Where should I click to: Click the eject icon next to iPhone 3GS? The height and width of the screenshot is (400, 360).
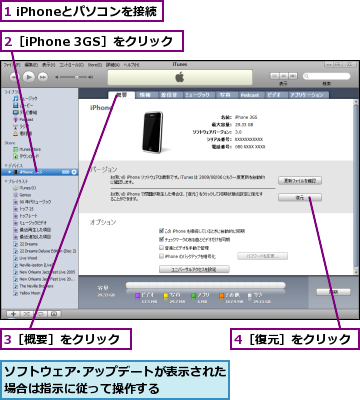pyautogui.click(x=74, y=172)
